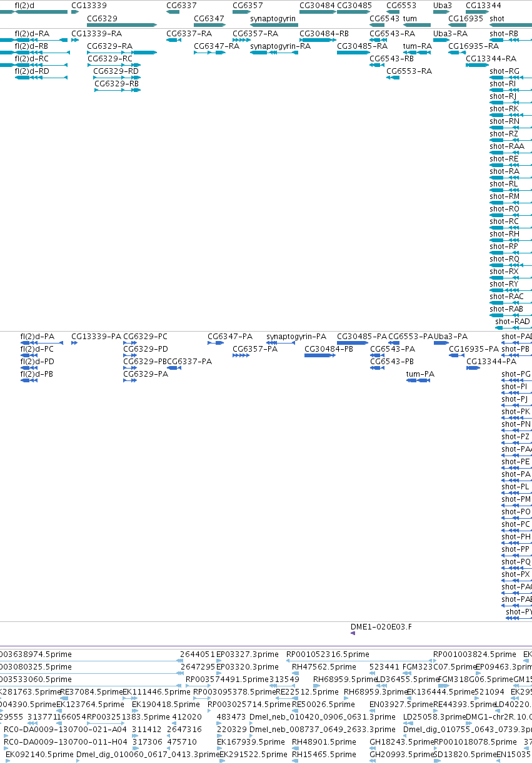Select the Uba3 gene label
Image resolution: width=532 pixels, height=764 pixels.
click(x=443, y=6)
